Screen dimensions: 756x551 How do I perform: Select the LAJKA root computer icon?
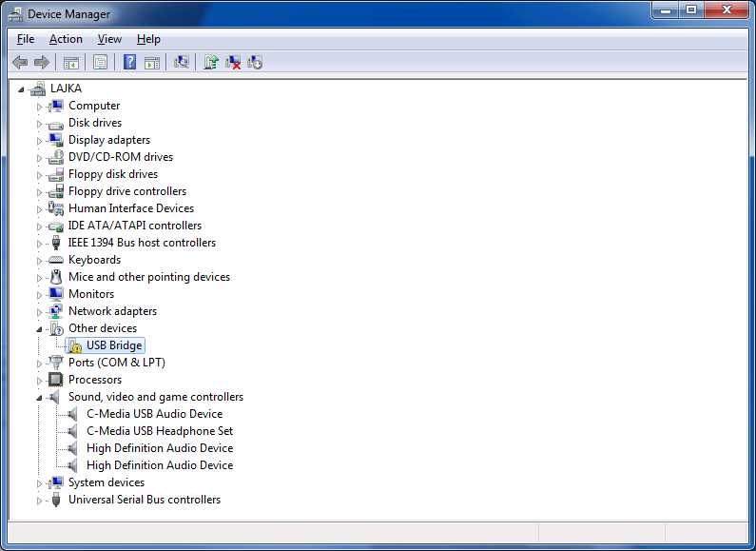point(38,89)
